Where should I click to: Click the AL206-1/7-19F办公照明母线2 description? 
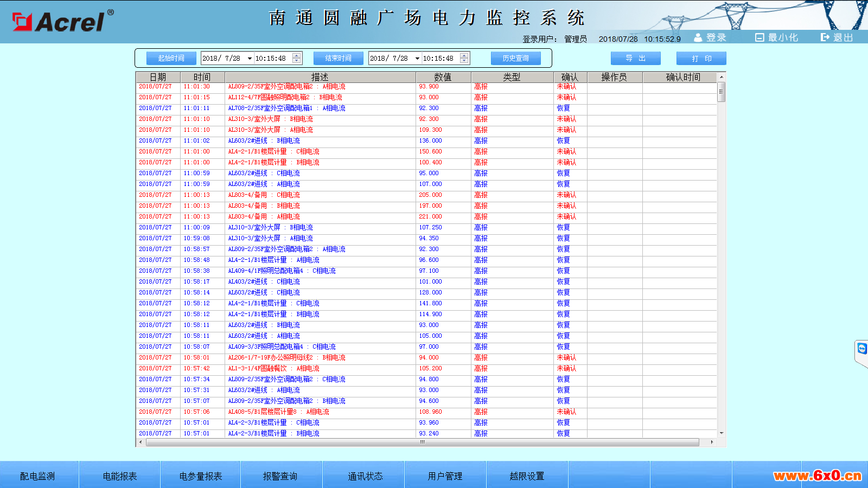[x=287, y=358]
